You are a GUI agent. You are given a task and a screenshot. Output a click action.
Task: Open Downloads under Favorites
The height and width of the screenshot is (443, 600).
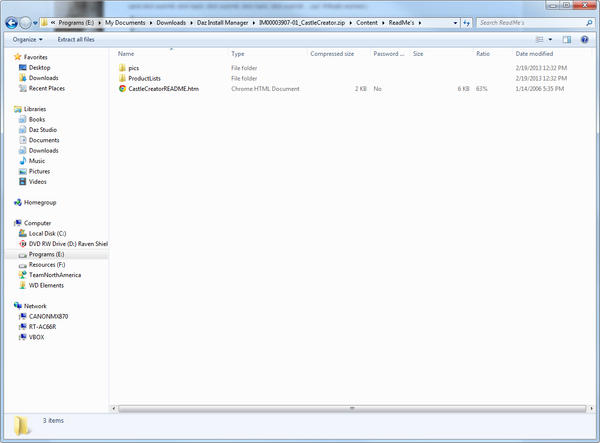[44, 78]
